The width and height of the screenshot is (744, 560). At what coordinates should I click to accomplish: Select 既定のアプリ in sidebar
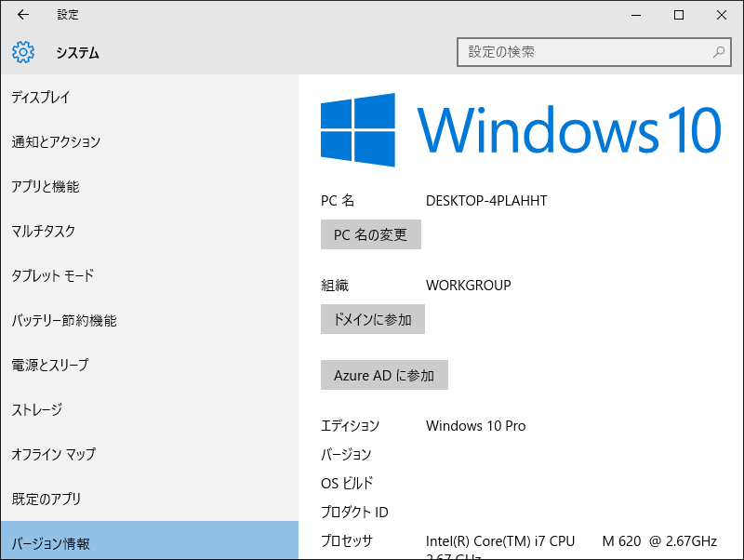pyautogui.click(x=150, y=499)
